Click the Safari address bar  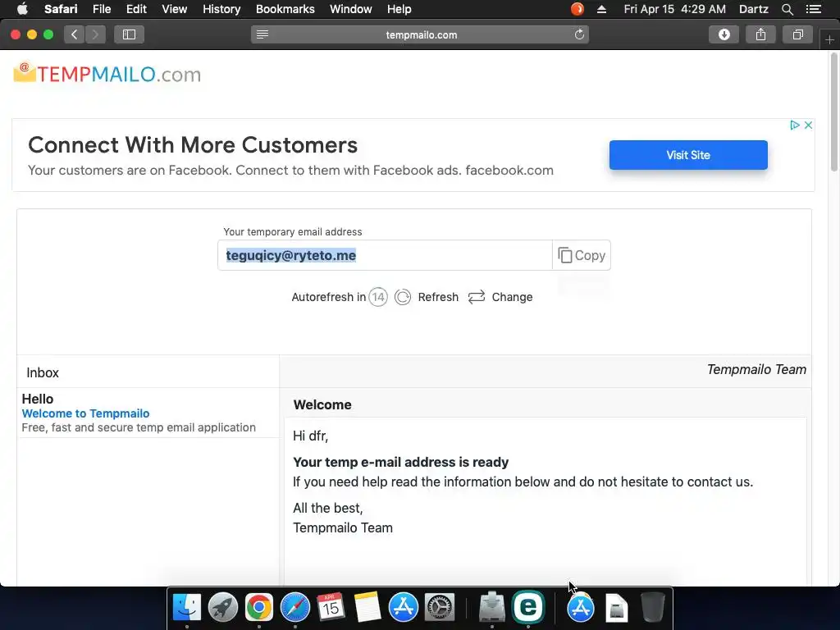coord(421,34)
